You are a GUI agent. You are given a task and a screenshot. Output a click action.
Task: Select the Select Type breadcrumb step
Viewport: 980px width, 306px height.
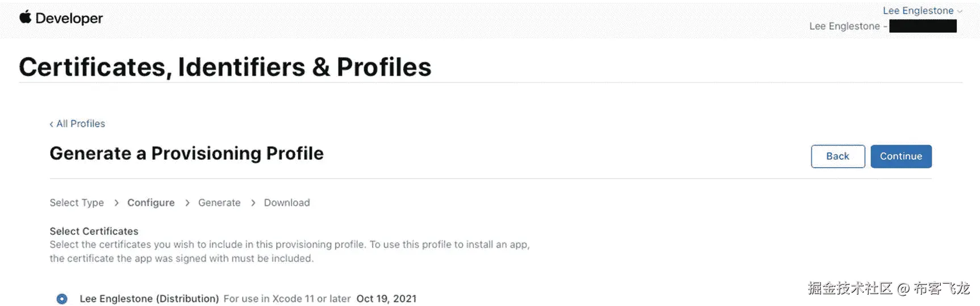77,202
